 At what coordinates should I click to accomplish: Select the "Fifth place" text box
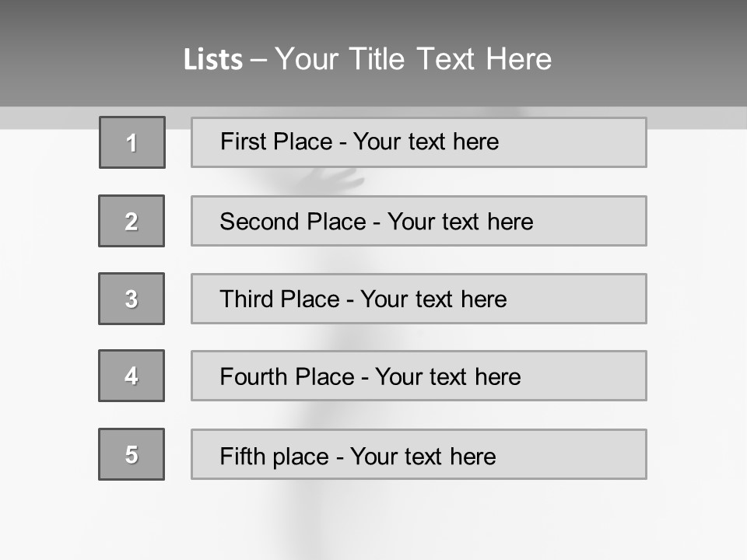[x=419, y=454]
